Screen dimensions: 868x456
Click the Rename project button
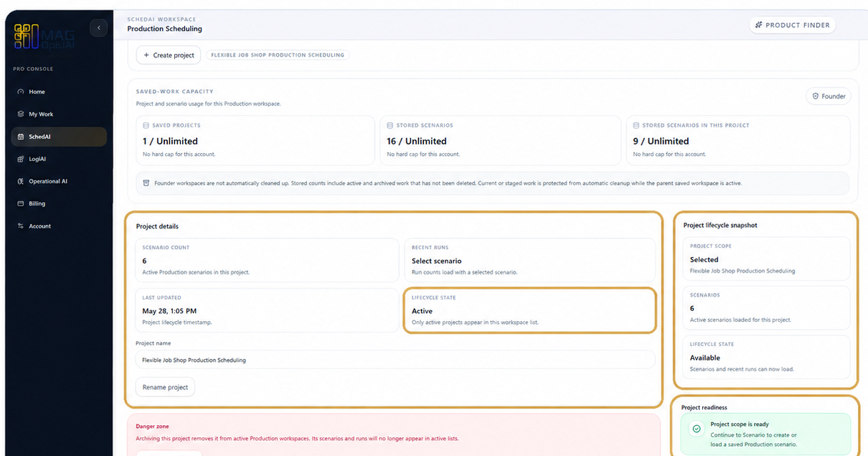165,387
